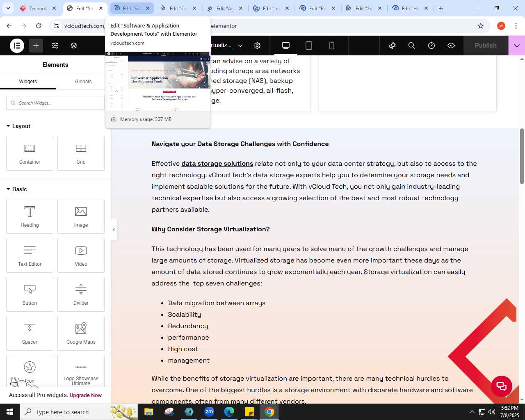Switch to the Edit "Co tab
The image size is (525, 420).
click(178, 8)
